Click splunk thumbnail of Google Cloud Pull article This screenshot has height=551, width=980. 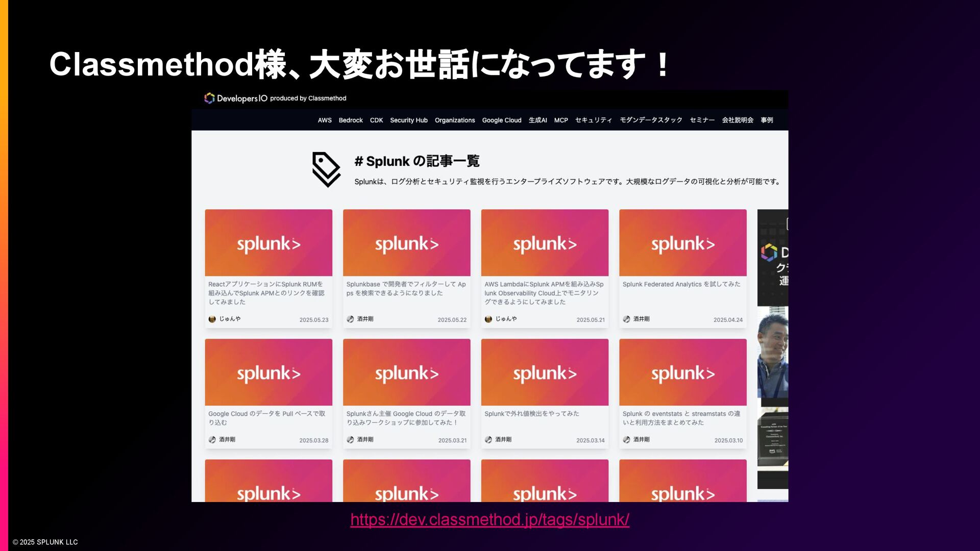(x=268, y=372)
